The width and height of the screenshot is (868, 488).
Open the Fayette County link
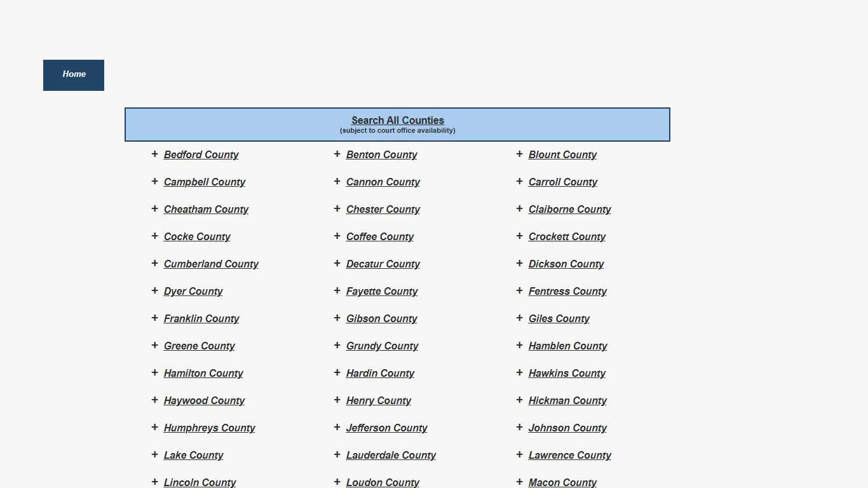pyautogui.click(x=381, y=291)
